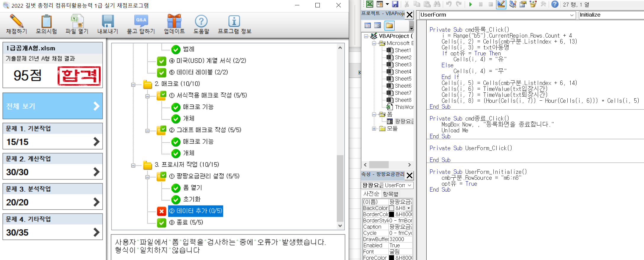Click the 채점하기 pencil icon
Viewport: 644px width, 260px height.
(17, 21)
